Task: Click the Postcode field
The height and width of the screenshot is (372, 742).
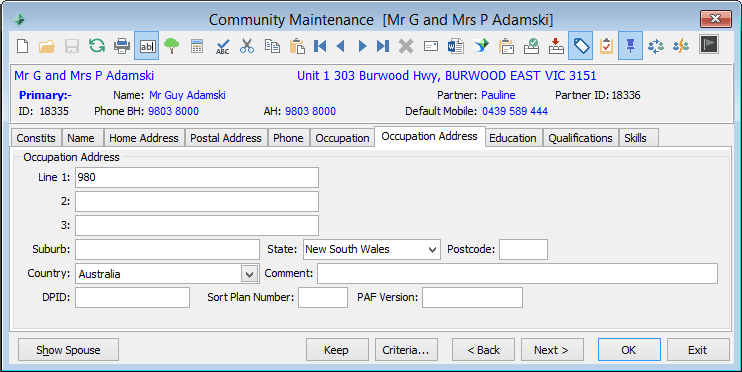Action: click(523, 249)
